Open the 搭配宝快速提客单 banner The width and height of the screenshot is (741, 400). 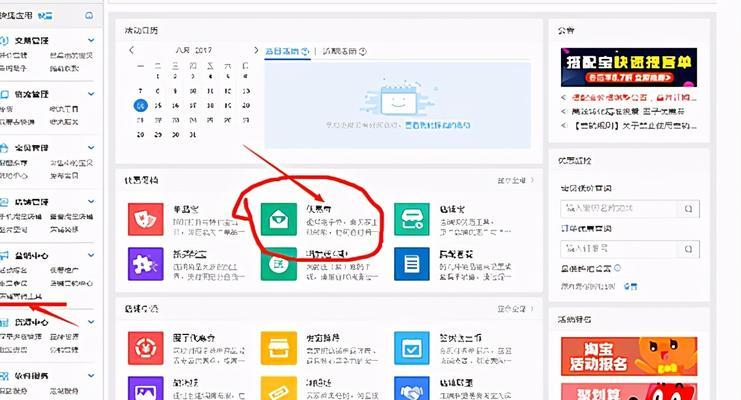click(x=629, y=67)
